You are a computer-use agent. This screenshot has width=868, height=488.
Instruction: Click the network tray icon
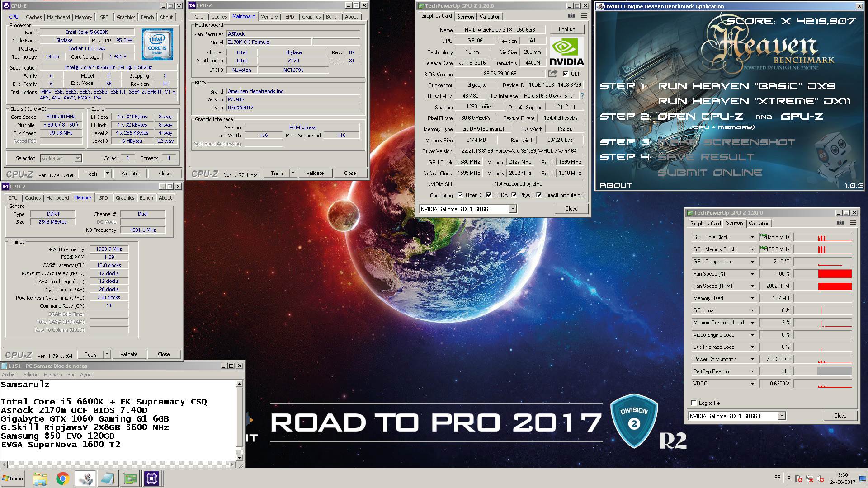tap(810, 479)
